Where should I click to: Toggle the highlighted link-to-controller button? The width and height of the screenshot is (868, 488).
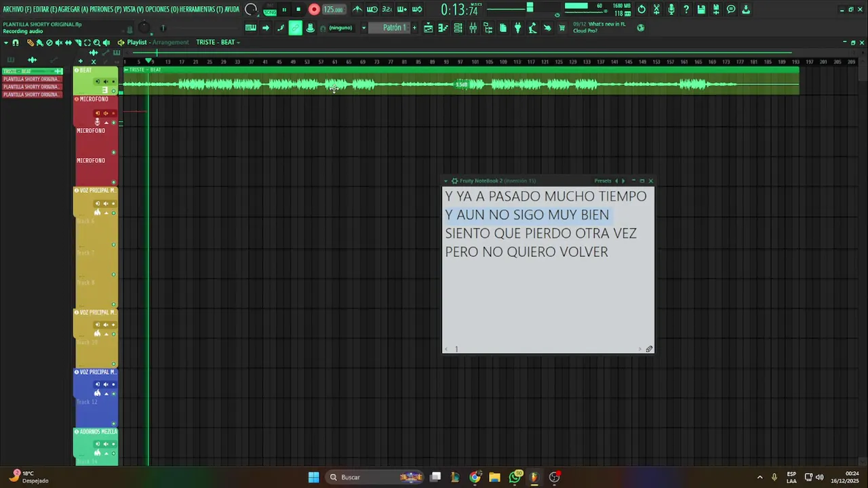(x=296, y=28)
